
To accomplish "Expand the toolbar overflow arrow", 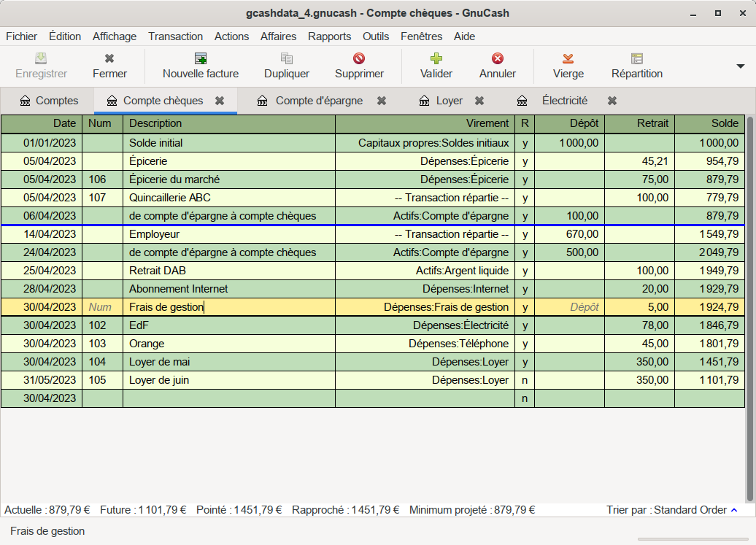I will [740, 66].
